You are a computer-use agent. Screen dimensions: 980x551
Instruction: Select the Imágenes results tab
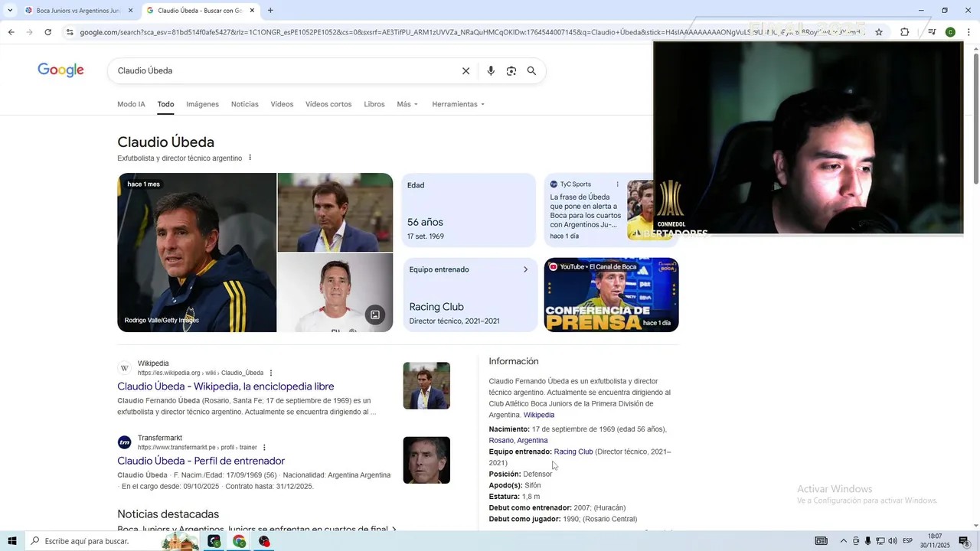pyautogui.click(x=202, y=104)
